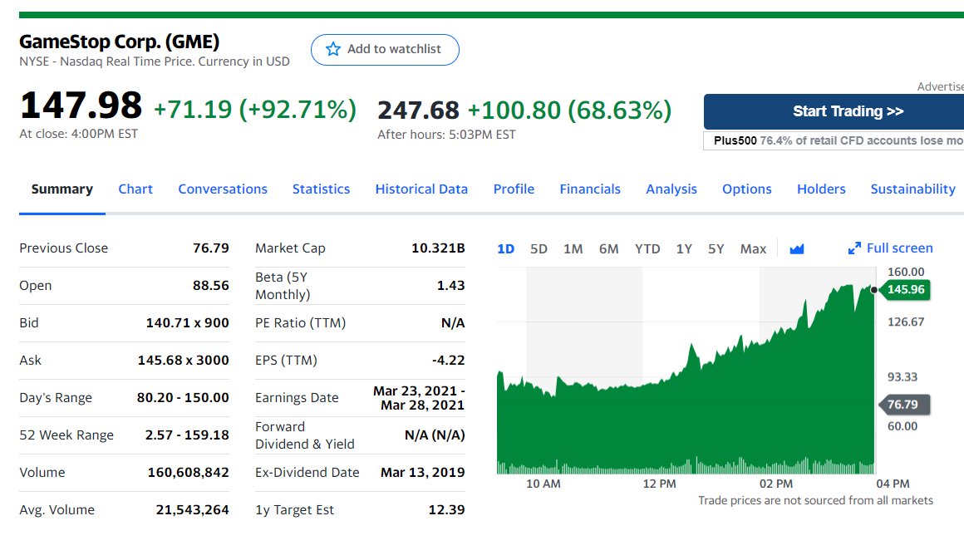Click the Beta (5Y Monthly) value 1.43

pos(450,286)
